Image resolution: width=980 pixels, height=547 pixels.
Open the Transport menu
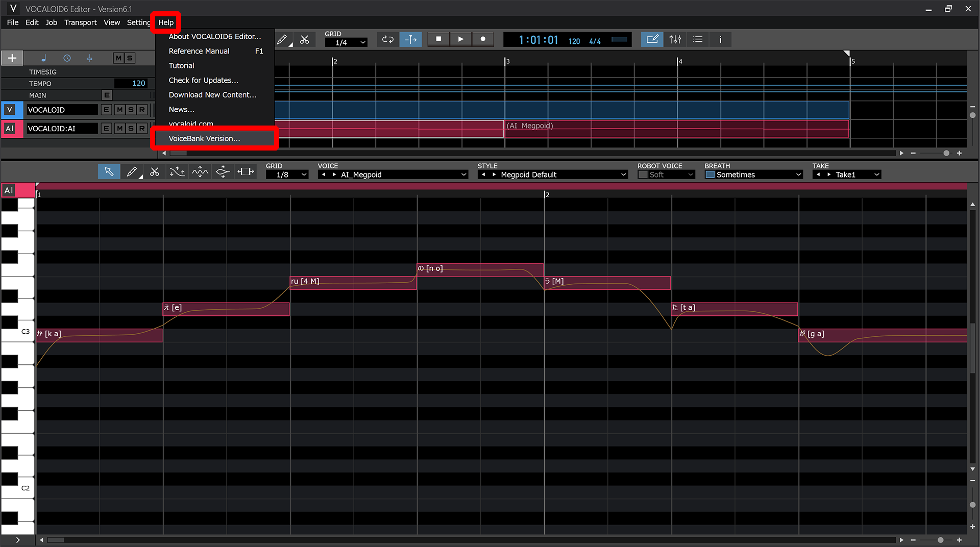click(x=80, y=22)
